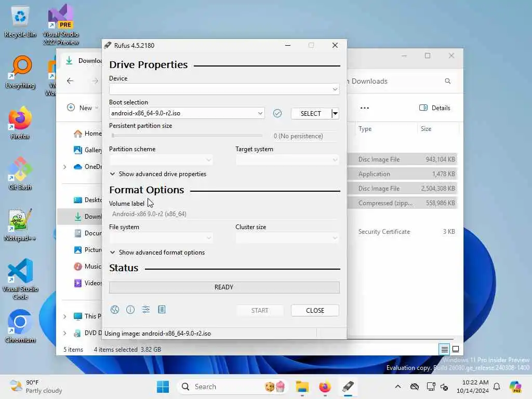Image resolution: width=532 pixels, height=399 pixels.
Task: Open Notepad++ desktop icon
Action: (x=20, y=224)
